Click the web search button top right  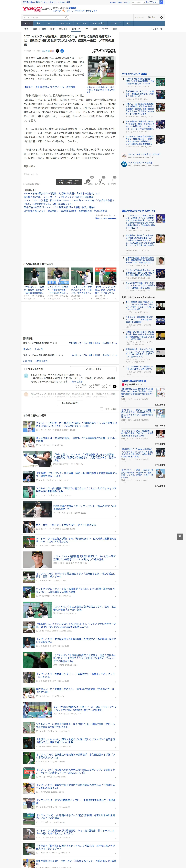point(161,2)
